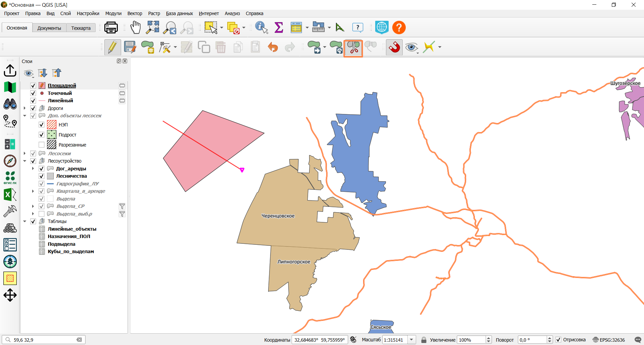Expand the Дороги layer group
The height and width of the screenshot is (345, 644).
(24, 108)
